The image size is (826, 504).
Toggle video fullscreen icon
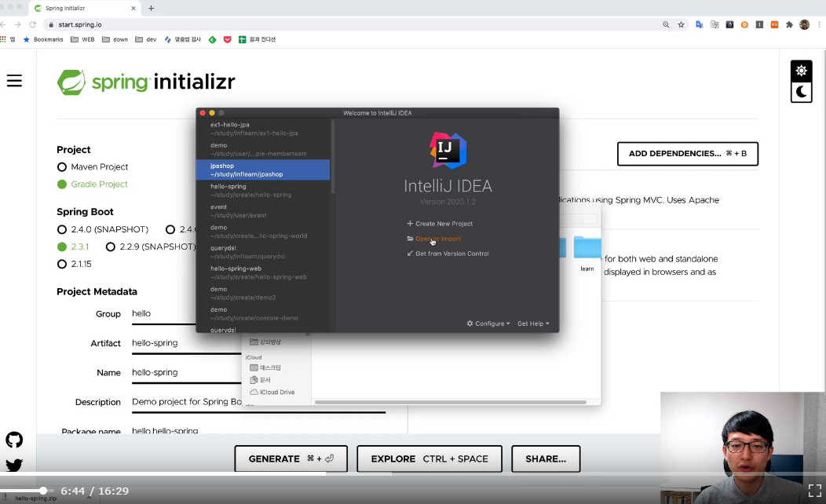pyautogui.click(x=814, y=491)
